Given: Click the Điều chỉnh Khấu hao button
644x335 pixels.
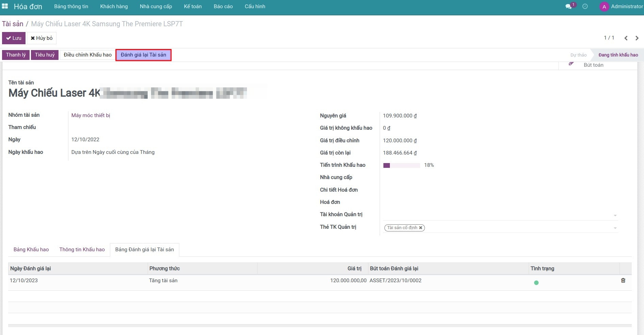Looking at the screenshot, I should coord(87,55).
